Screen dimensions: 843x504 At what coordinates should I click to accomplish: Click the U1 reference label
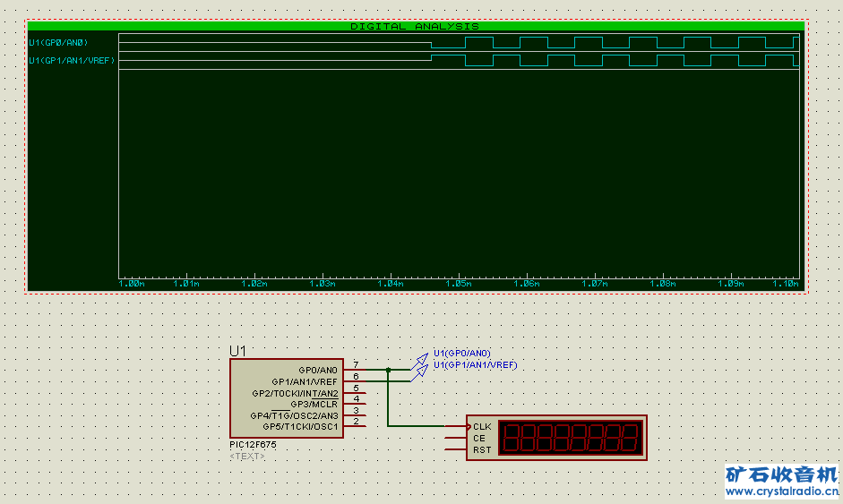[x=237, y=351]
